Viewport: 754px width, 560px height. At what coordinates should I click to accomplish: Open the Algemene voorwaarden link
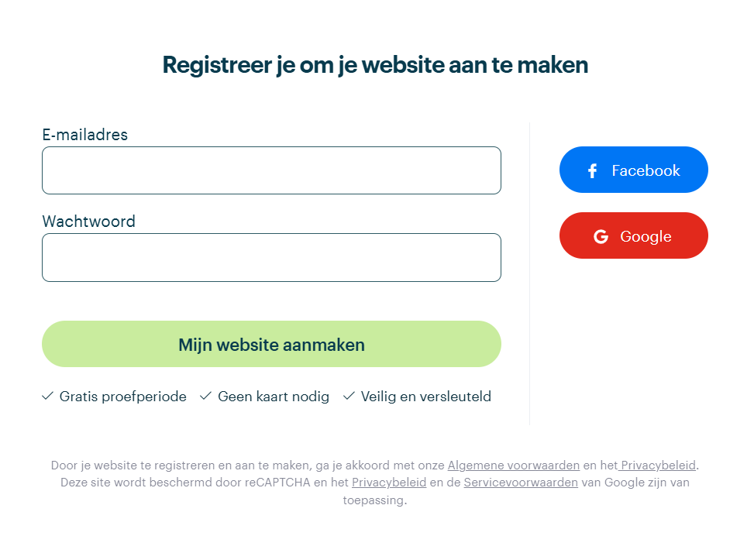(x=514, y=466)
